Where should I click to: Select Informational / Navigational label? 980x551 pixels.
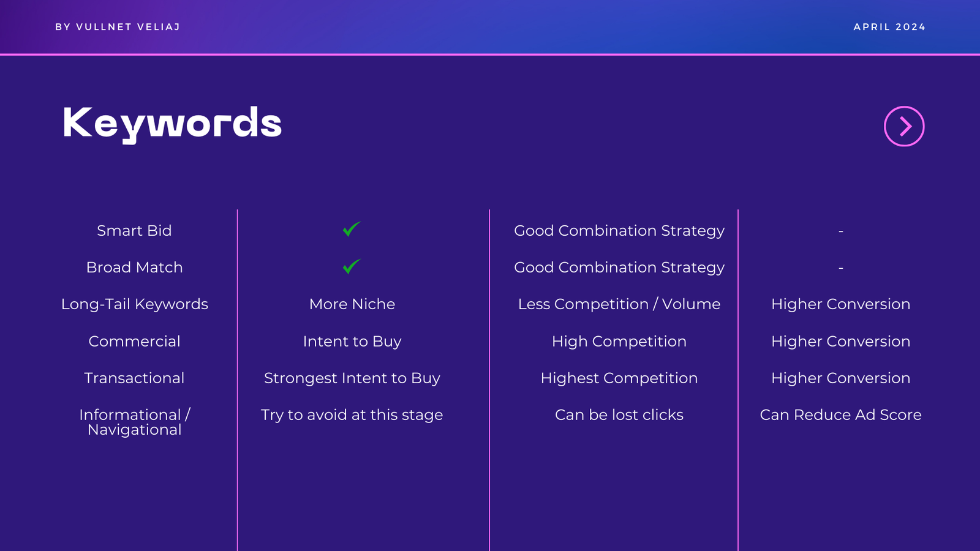(134, 422)
